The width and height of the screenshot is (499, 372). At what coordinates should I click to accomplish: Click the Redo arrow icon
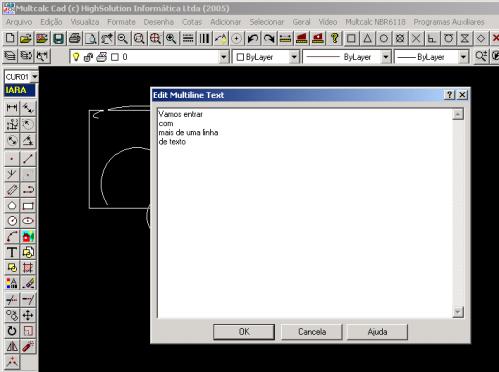point(269,39)
